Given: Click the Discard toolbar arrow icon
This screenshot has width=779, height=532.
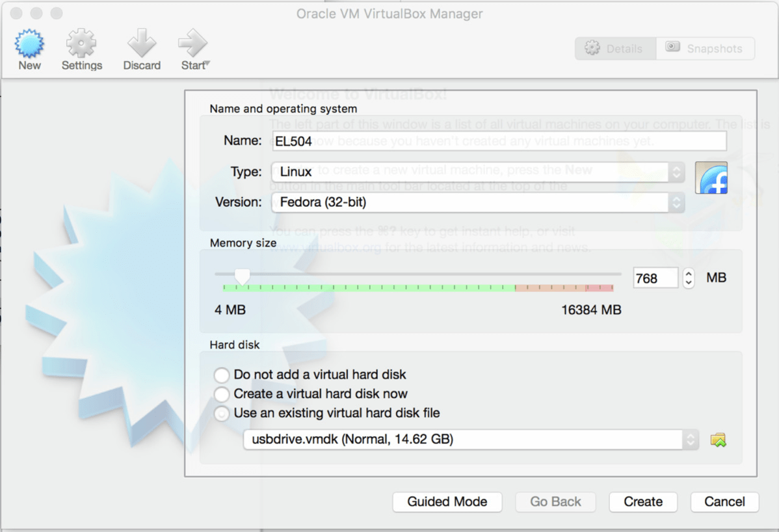Looking at the screenshot, I should click(142, 43).
